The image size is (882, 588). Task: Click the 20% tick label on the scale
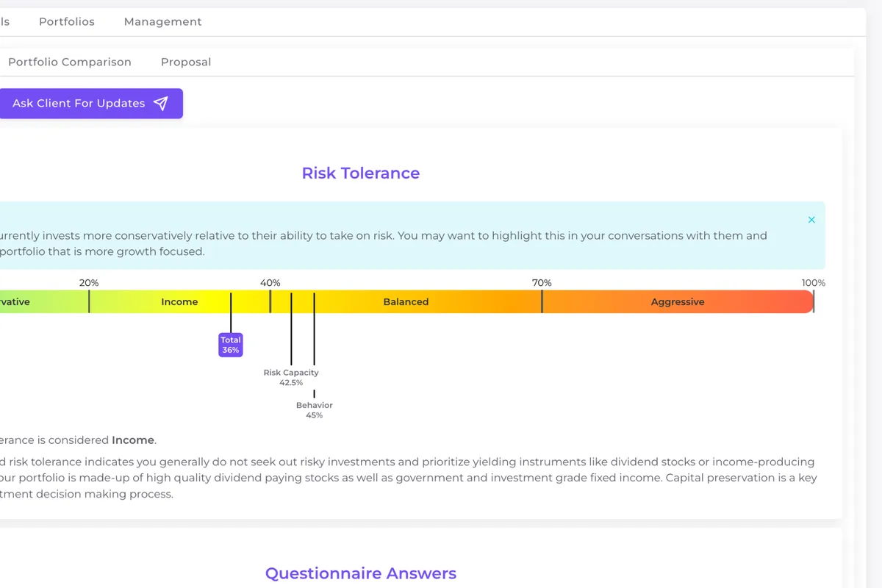pos(89,283)
